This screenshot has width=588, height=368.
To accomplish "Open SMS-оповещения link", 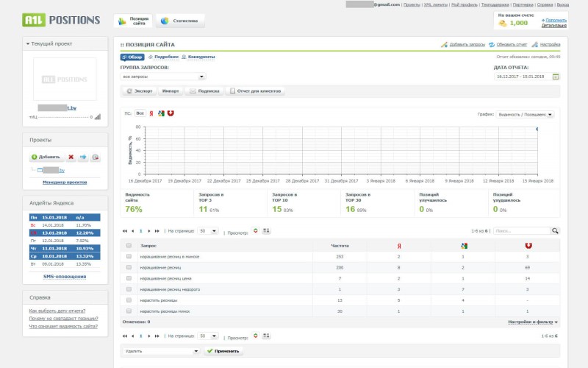I will click(x=65, y=277).
